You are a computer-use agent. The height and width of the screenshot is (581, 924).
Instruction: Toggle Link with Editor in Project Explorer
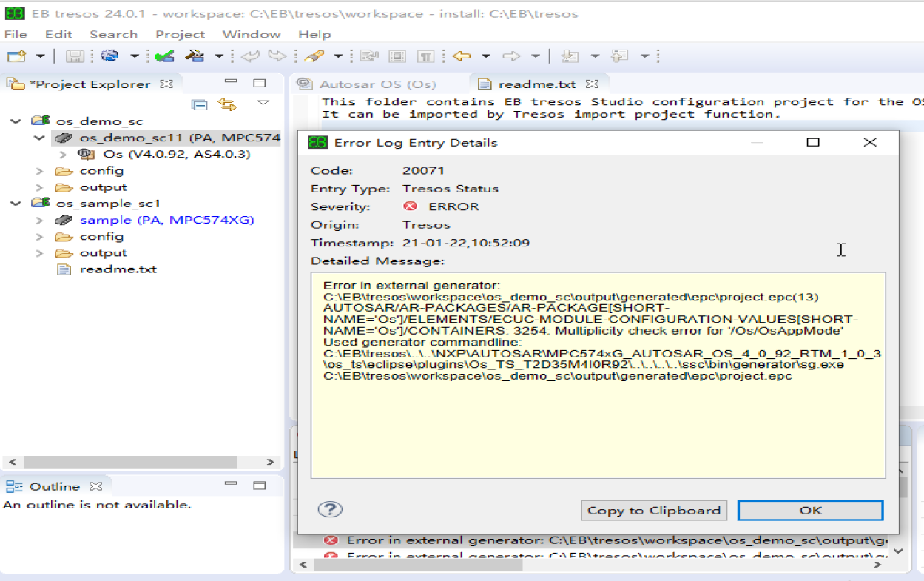pos(227,104)
